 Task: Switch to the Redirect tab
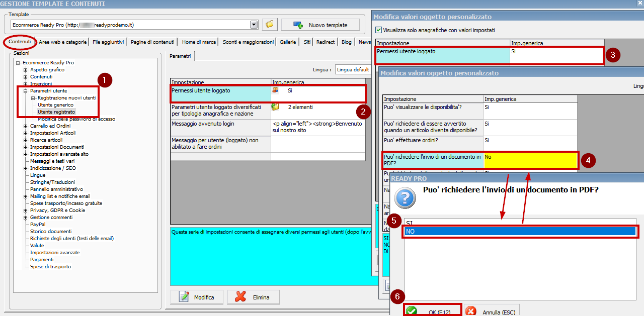[326, 42]
